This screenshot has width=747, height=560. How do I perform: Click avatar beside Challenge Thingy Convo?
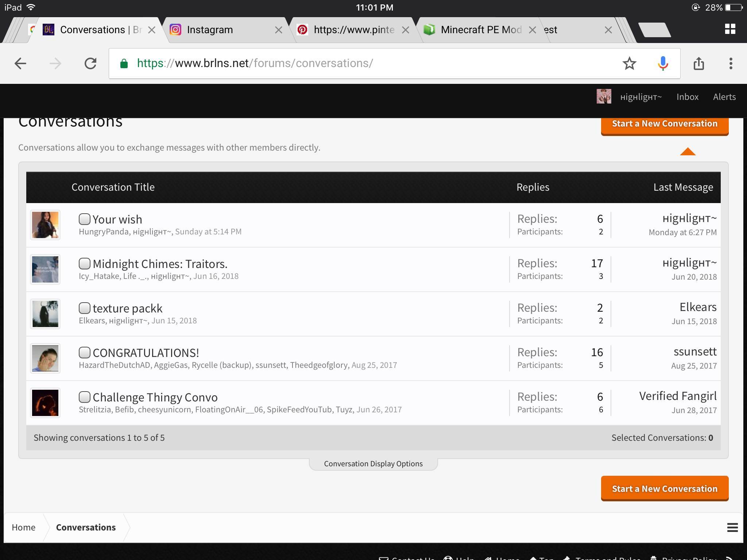pyautogui.click(x=45, y=403)
